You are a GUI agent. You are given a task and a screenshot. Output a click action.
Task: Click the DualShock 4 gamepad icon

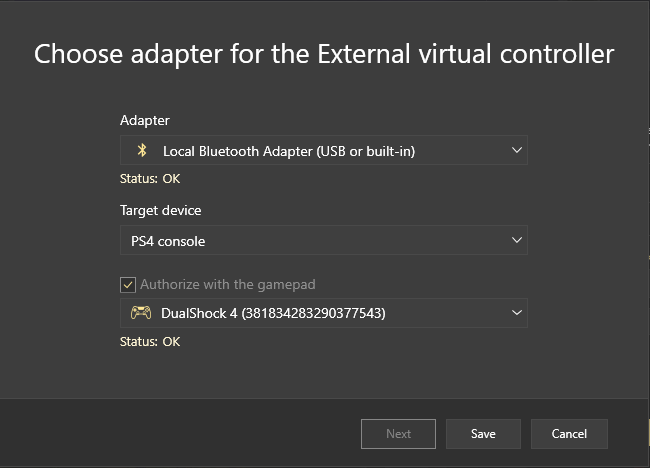pos(141,313)
